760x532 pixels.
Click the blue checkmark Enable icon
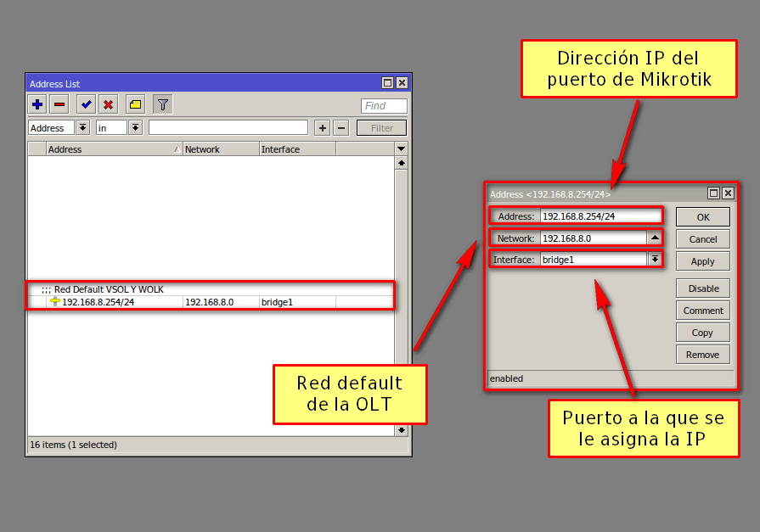(x=86, y=104)
